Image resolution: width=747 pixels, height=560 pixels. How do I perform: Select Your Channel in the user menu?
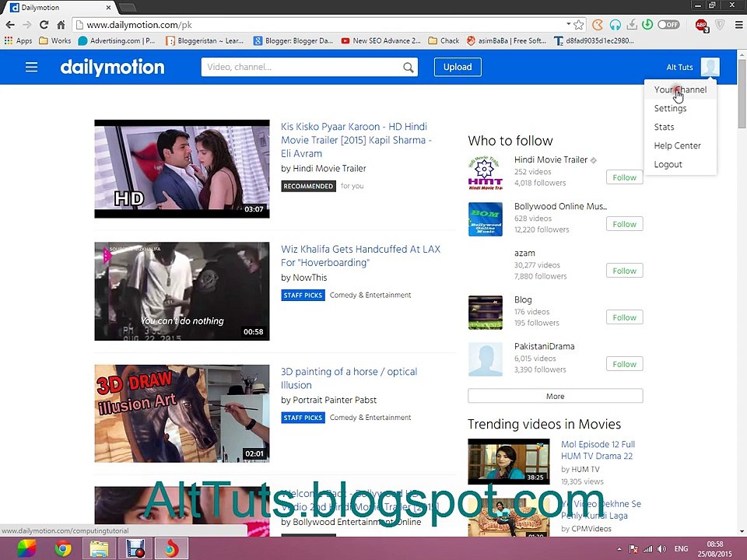[x=680, y=89]
